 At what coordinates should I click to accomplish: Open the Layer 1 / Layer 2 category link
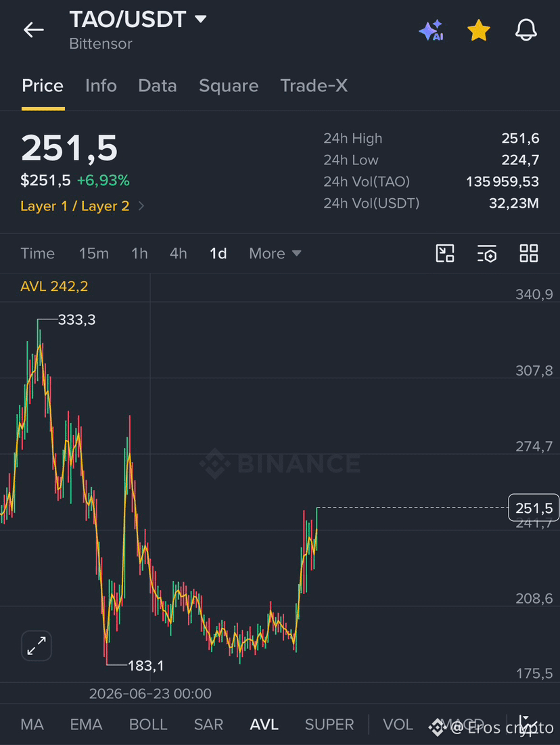point(82,206)
